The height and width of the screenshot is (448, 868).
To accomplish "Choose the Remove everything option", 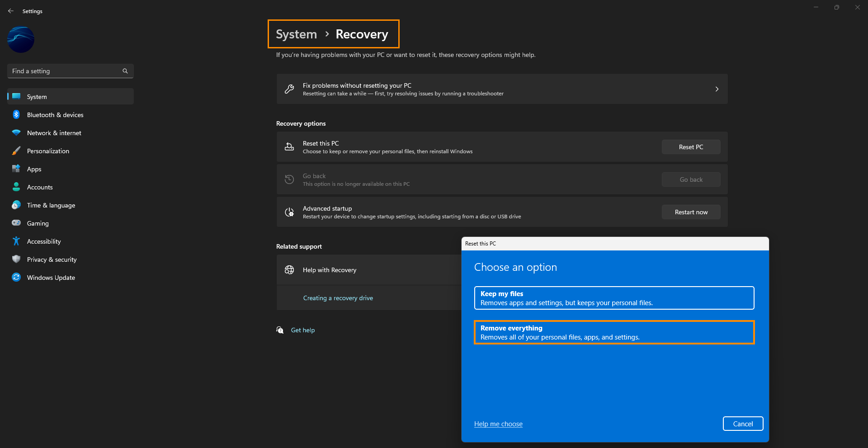I will click(614, 332).
